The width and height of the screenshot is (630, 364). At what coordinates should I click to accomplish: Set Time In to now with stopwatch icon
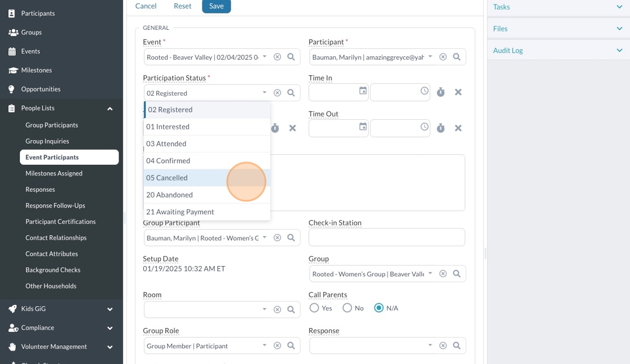click(440, 92)
